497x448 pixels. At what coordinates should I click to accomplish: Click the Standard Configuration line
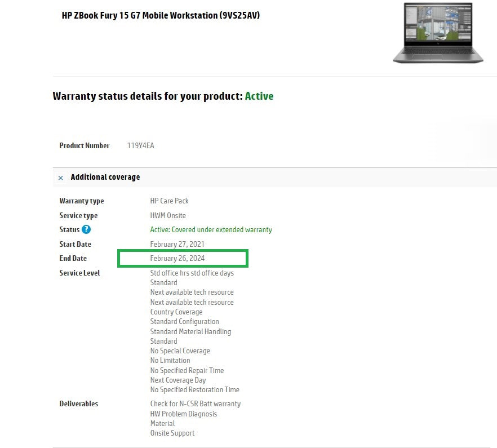pos(184,322)
